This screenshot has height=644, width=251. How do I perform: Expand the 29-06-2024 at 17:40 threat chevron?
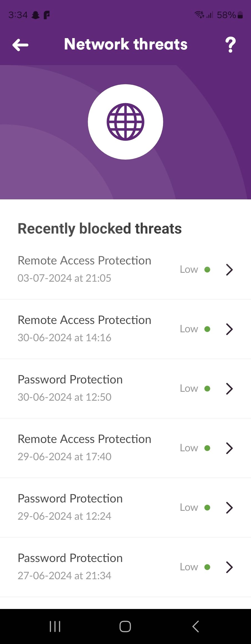click(229, 448)
